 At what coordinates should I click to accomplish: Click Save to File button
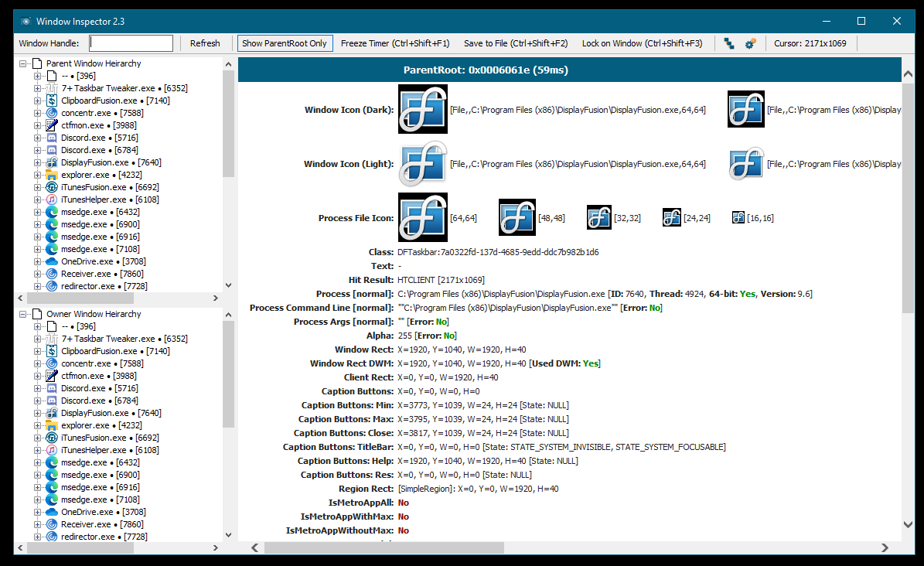pyautogui.click(x=516, y=43)
